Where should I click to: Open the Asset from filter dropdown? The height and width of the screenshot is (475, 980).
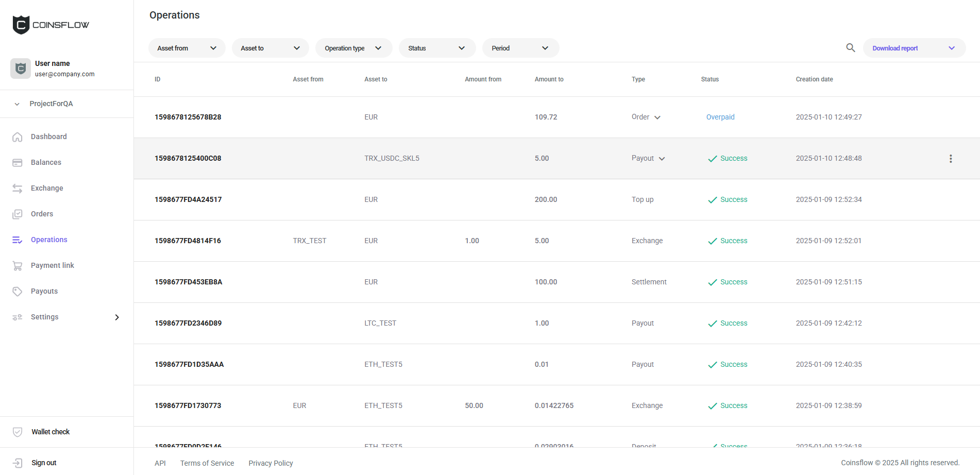pyautogui.click(x=187, y=48)
